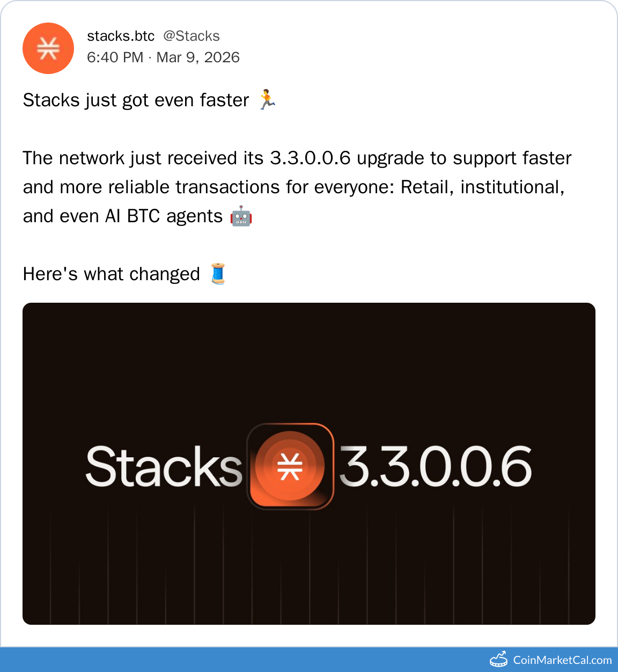Click the large "Stacks" word in banner
Screen dimensions: 618x672
coord(164,467)
